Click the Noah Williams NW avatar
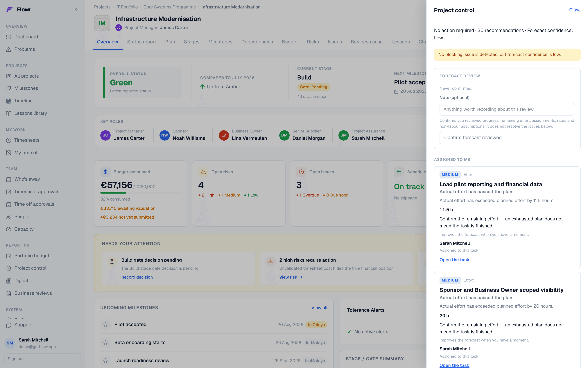Screen dimensions: 588x368 coord(164,135)
